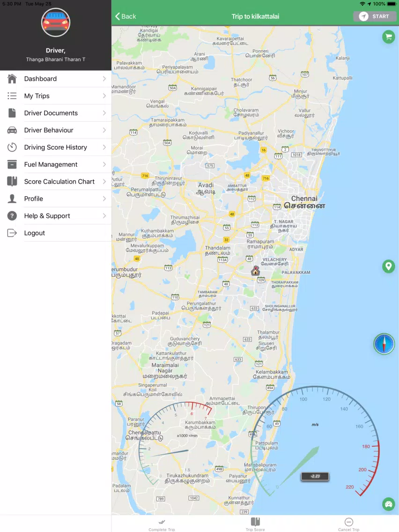Tap the Cancel Trip icon
The image size is (399, 532).
[349, 522]
